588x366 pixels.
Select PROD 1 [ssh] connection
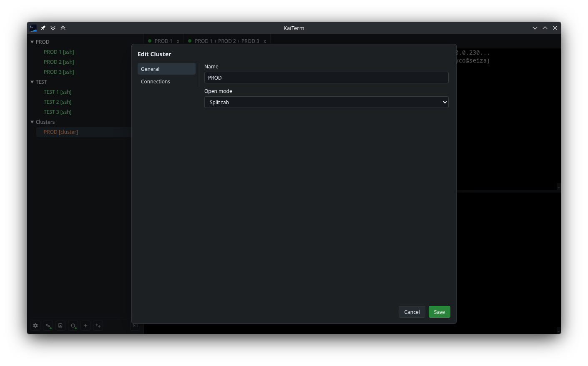pos(59,52)
